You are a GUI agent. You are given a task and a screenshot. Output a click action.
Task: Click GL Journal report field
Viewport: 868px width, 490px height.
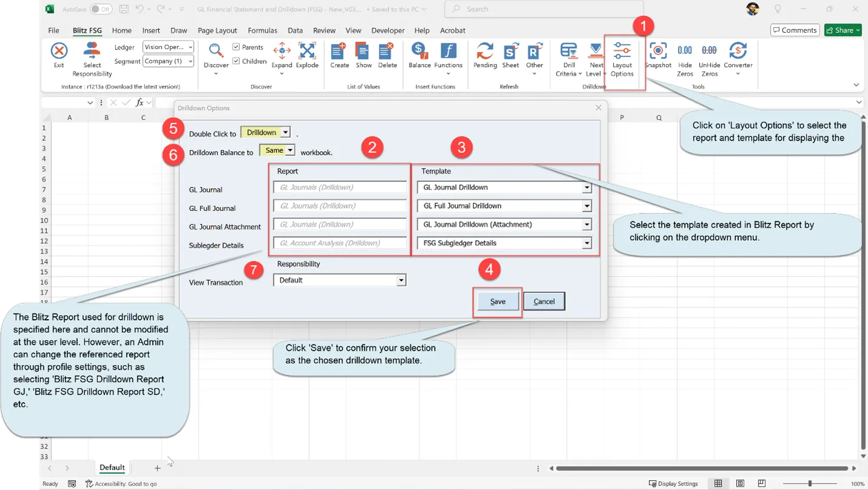pos(341,188)
